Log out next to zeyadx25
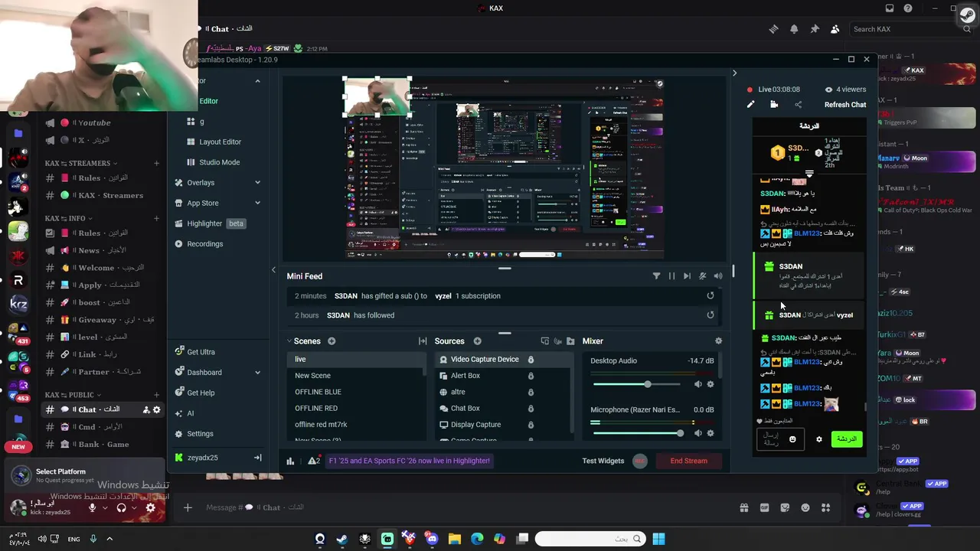This screenshot has width=980, height=551. point(257,458)
